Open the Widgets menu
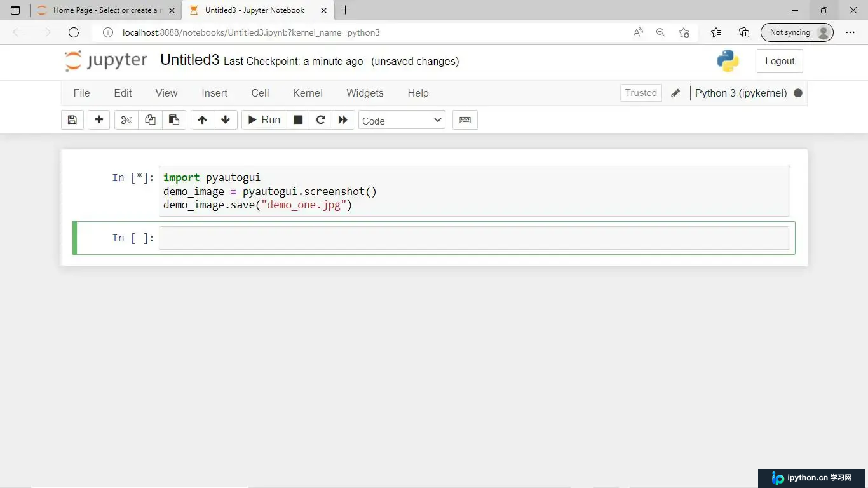 click(x=365, y=93)
